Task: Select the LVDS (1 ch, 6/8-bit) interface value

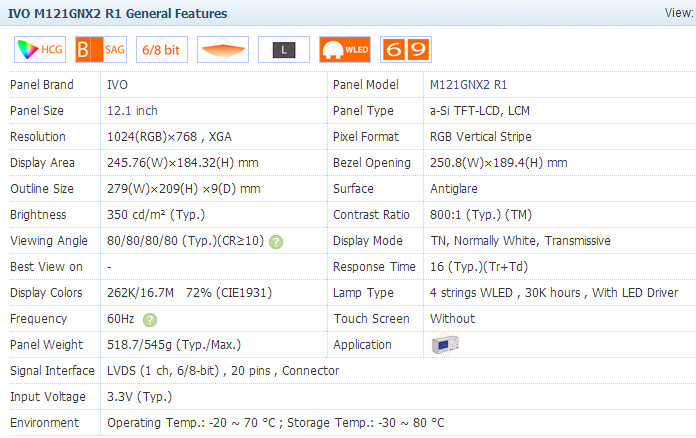Action: [223, 371]
